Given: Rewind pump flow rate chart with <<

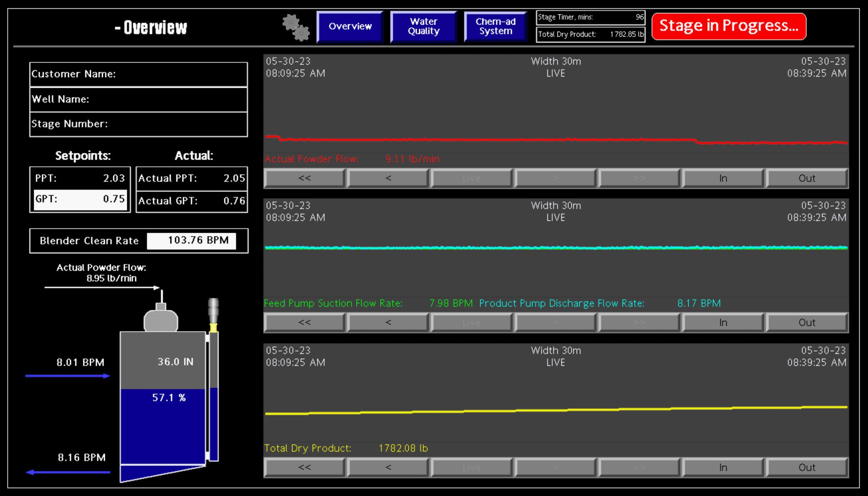Looking at the screenshot, I should tap(305, 323).
